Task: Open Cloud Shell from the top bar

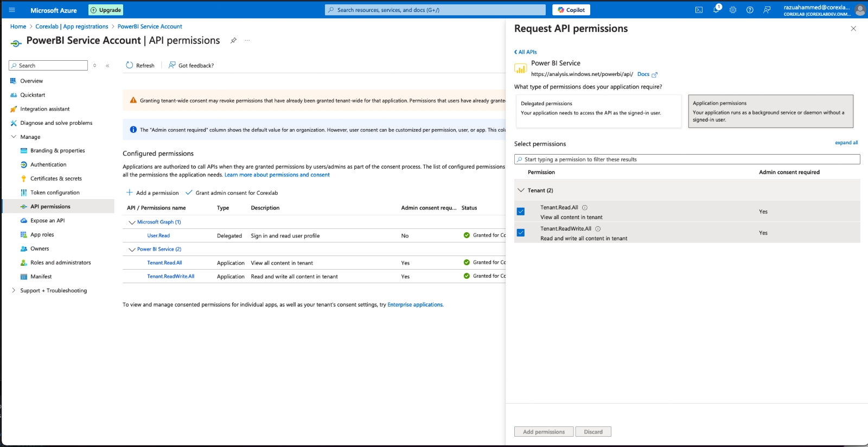Action: (699, 10)
